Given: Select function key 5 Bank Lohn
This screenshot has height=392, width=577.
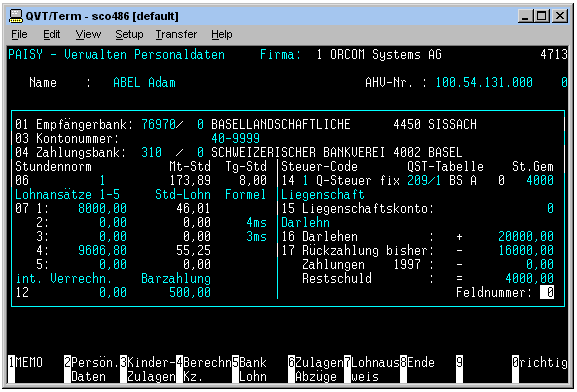Looking at the screenshot, I should (250, 369).
